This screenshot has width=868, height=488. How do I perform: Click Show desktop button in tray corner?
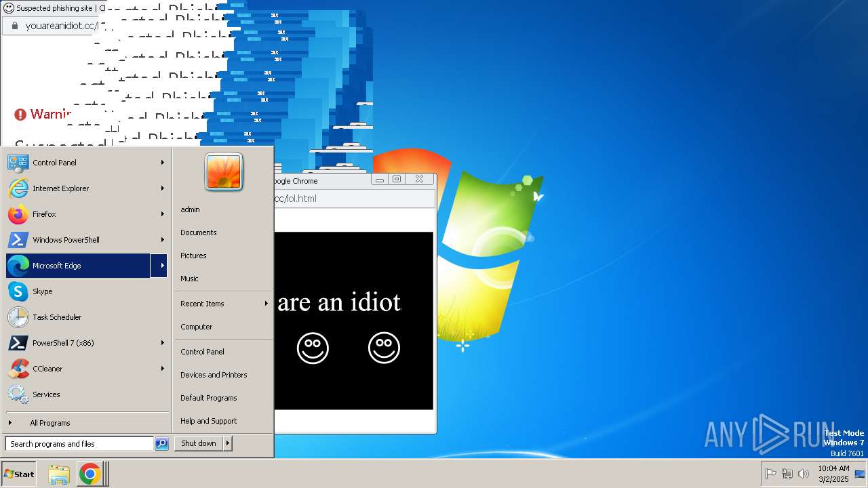[x=861, y=474]
